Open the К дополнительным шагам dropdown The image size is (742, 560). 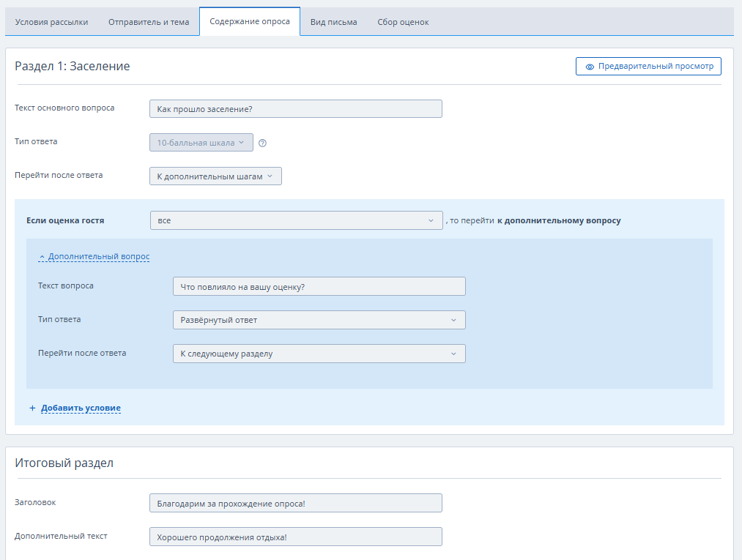(215, 176)
